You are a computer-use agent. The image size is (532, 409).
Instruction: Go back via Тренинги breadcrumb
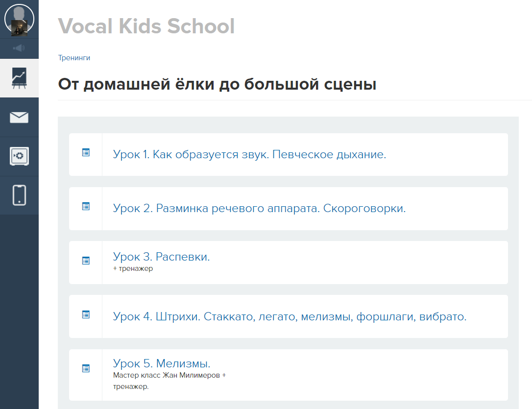pyautogui.click(x=74, y=58)
